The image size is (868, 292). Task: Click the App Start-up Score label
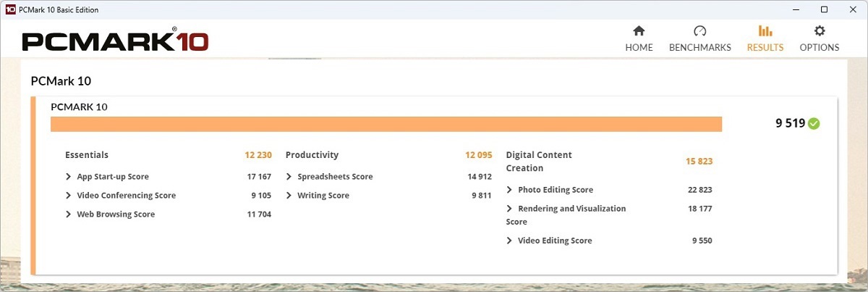[113, 177]
